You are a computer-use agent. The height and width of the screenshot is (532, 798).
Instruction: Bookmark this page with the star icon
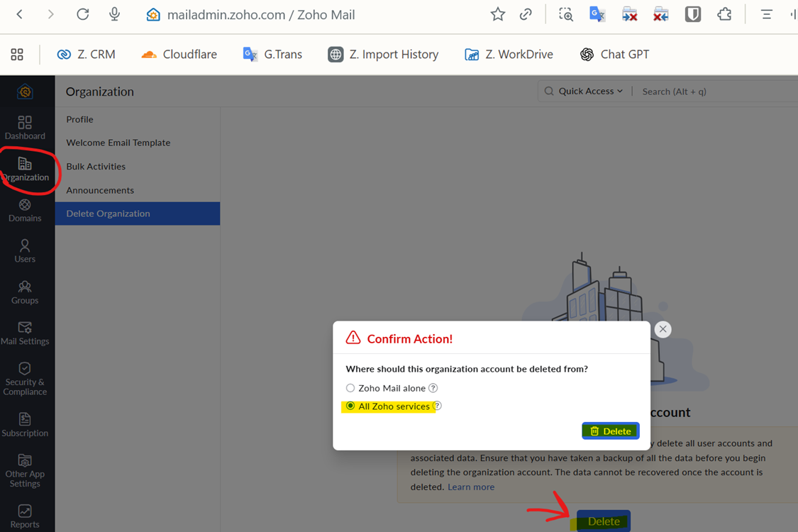point(498,14)
